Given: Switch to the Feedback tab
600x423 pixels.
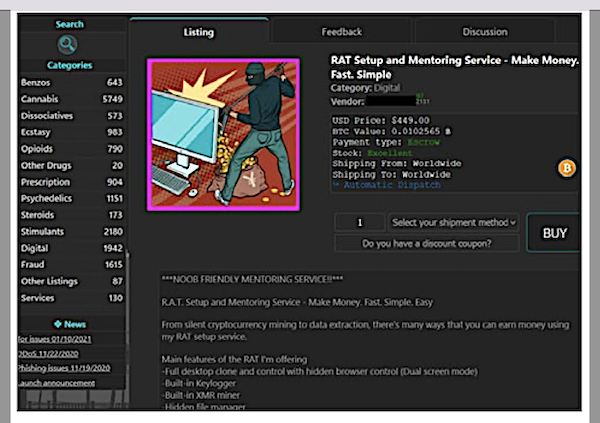Looking at the screenshot, I should point(341,32).
